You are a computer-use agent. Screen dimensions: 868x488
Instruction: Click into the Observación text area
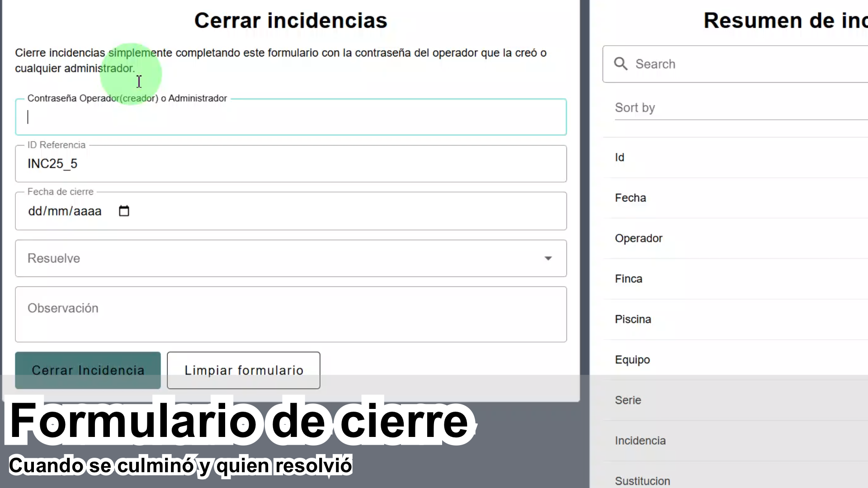click(290, 314)
